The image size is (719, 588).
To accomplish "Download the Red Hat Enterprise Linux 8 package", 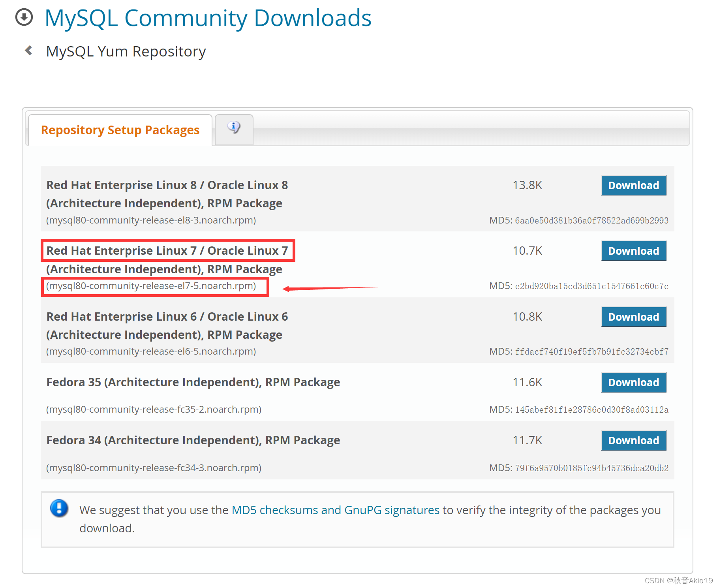I will 633,185.
